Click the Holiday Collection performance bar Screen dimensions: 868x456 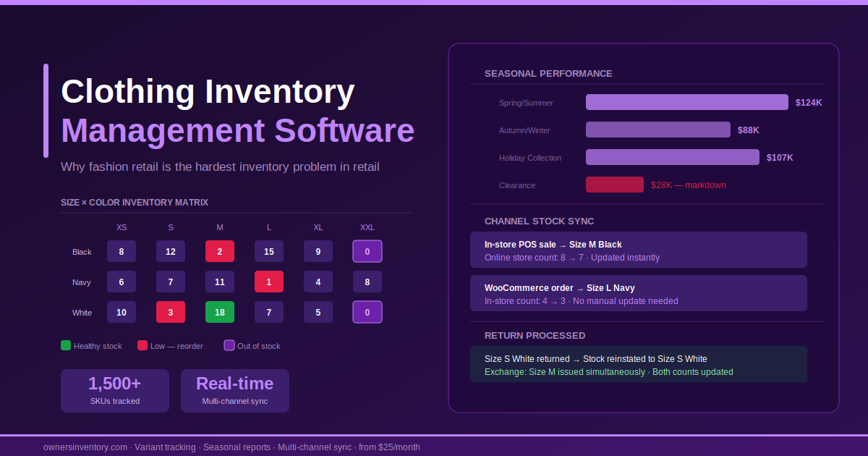673,157
